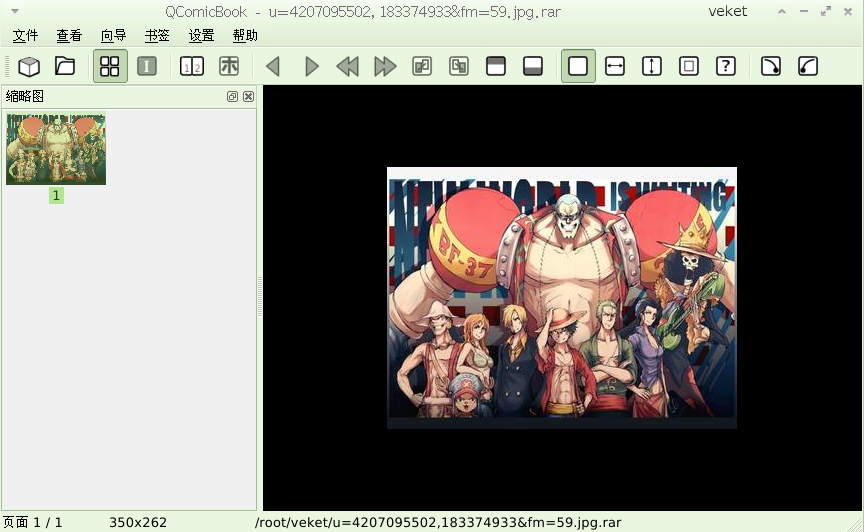The image size is (864, 532).
Task: Toggle the thumbnails grid view button
Action: click(110, 66)
